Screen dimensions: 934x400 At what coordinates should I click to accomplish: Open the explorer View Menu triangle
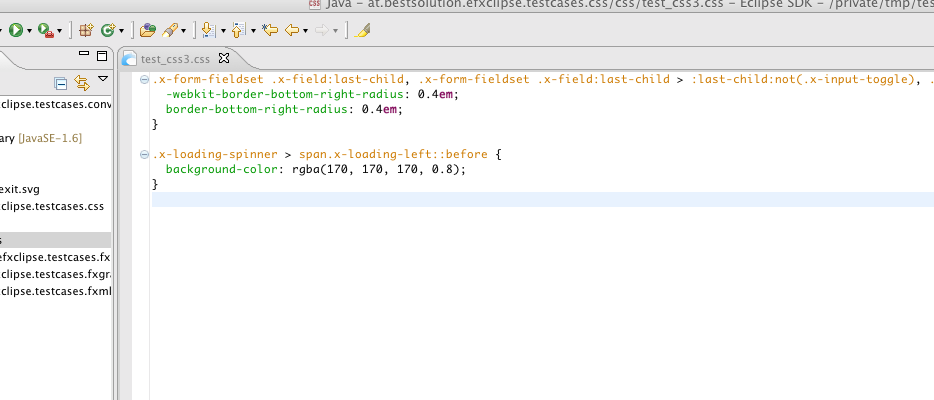103,80
